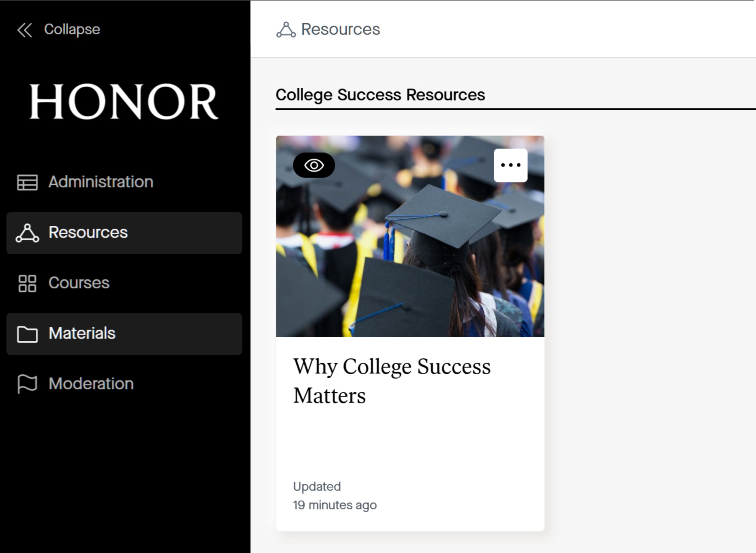Open the three-dot options menu on the card
Screen dimensions: 756x553
click(x=510, y=165)
